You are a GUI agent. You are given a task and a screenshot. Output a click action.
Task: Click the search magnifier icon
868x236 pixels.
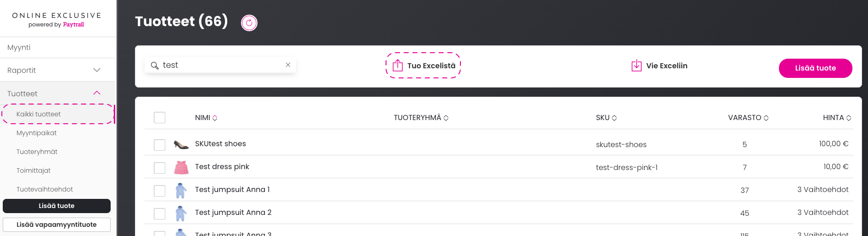[155, 66]
